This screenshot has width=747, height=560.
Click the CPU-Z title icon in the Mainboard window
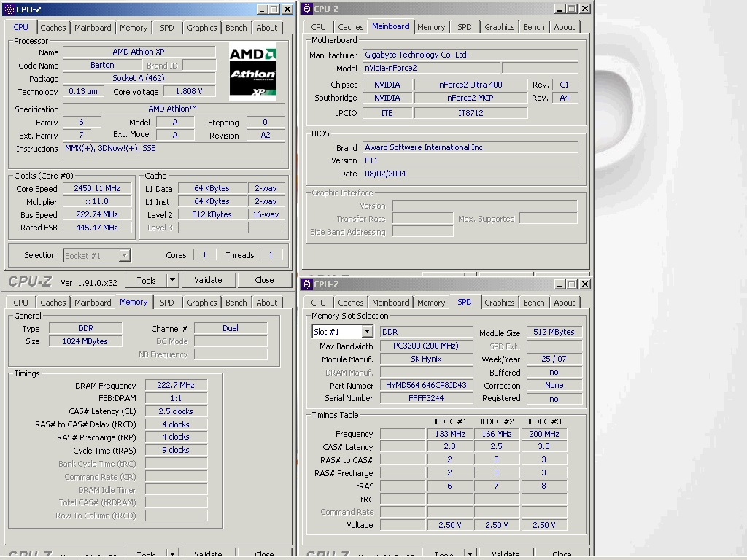click(x=307, y=9)
